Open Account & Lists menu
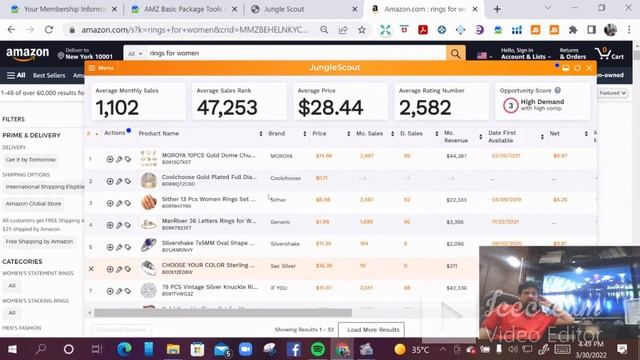Screen dimensions: 640x360 pyautogui.click(x=526, y=53)
